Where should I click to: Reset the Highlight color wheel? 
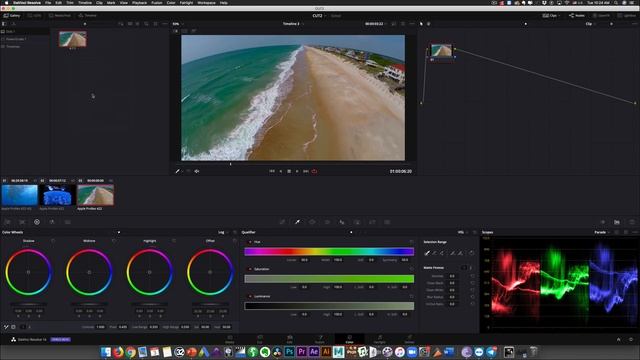[x=174, y=241]
